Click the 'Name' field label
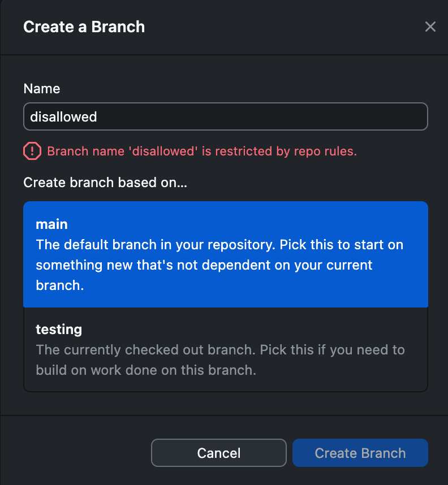Screen dimensions: 448x485 [41, 89]
